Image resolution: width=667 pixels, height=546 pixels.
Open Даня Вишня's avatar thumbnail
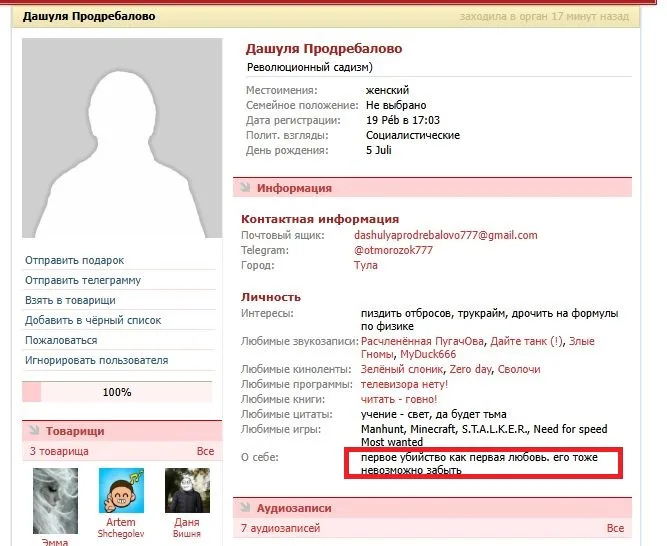(x=187, y=491)
